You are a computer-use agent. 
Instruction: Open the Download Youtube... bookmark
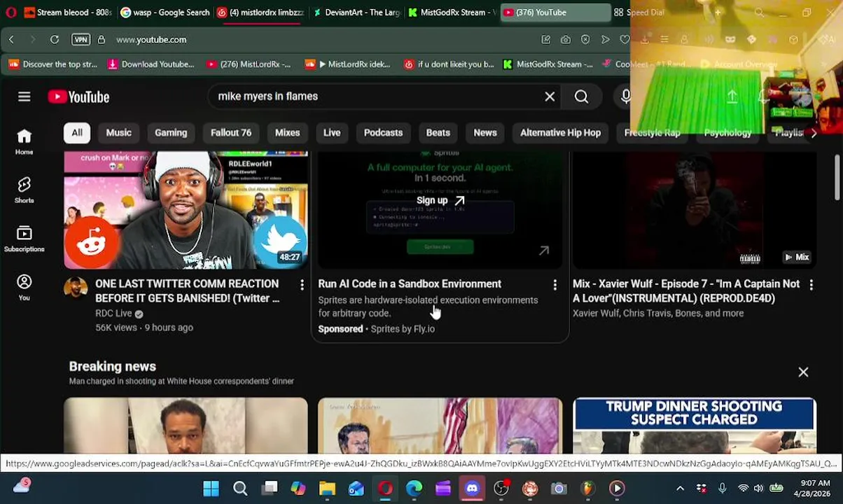[151, 64]
